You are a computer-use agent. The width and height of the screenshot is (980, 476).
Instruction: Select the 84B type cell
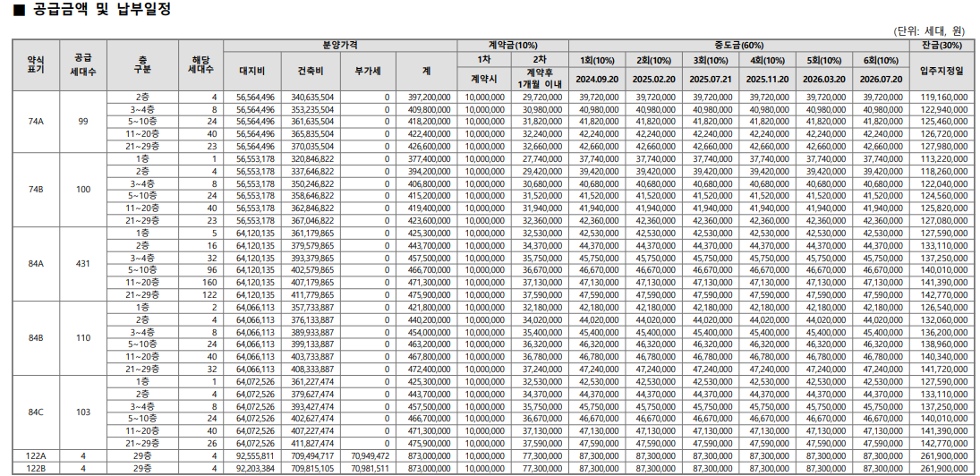point(36,338)
